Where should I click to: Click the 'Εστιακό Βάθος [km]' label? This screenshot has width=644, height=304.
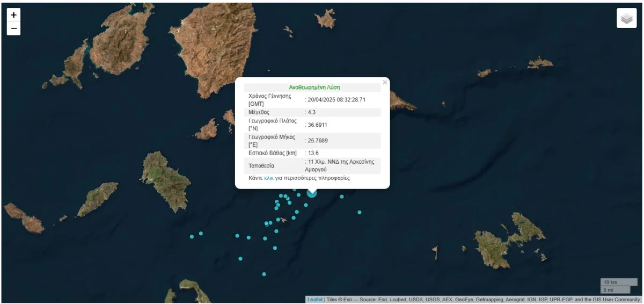click(x=273, y=153)
